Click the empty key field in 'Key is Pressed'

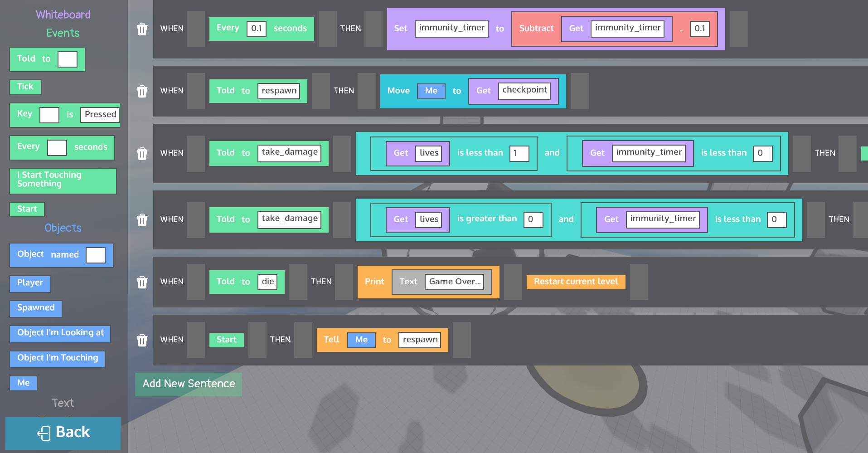(x=49, y=115)
